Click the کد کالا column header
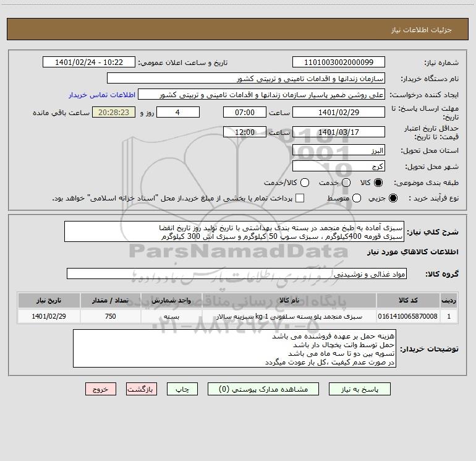476x461 pixels. click(408, 300)
